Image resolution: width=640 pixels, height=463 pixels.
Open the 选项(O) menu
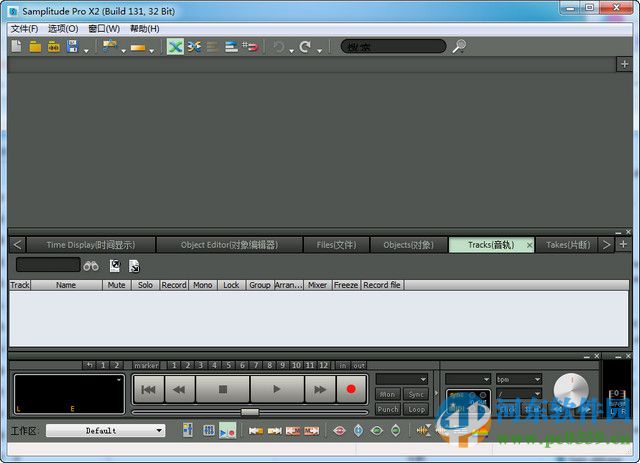click(62, 29)
